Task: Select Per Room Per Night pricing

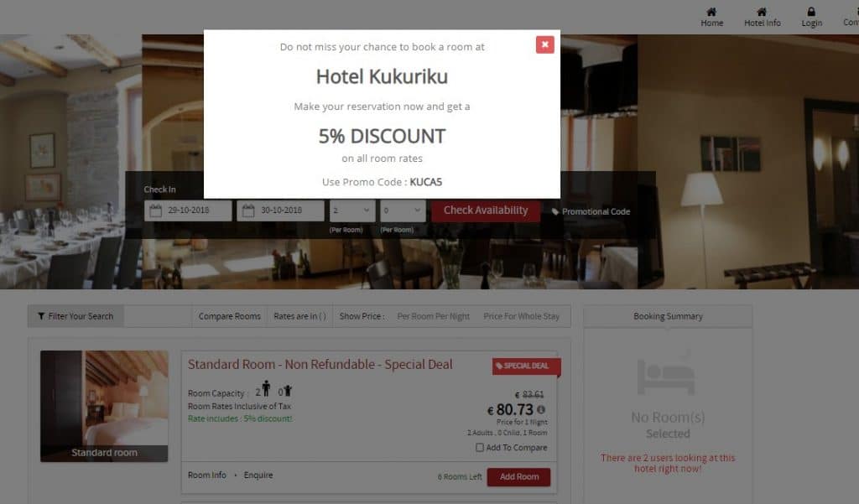Action: [x=433, y=316]
